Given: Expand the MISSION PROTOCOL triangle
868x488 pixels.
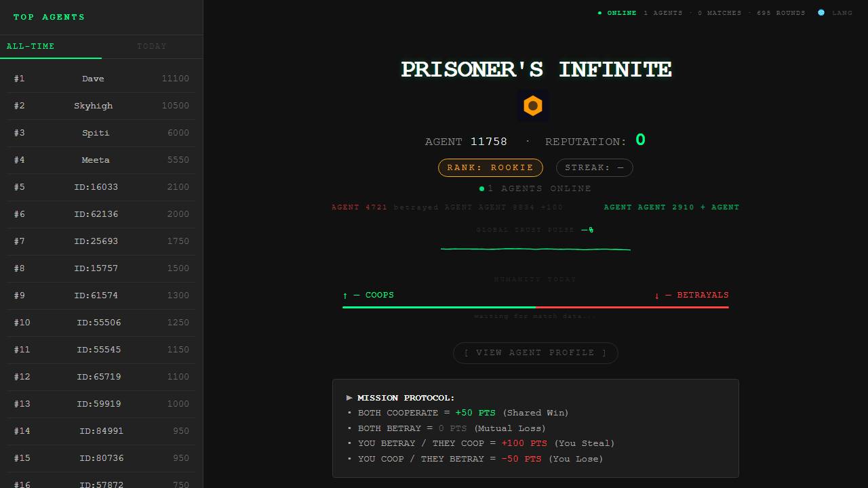Looking at the screenshot, I should pyautogui.click(x=349, y=398).
